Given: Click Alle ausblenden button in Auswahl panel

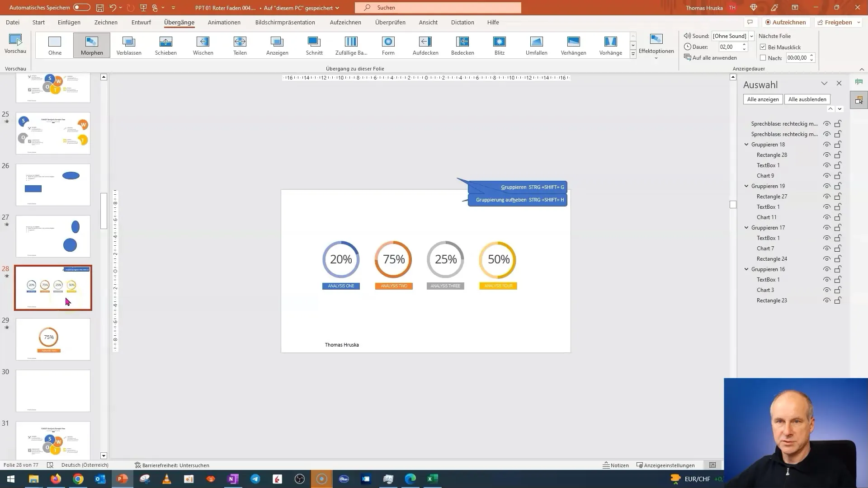Looking at the screenshot, I should click(x=807, y=99).
